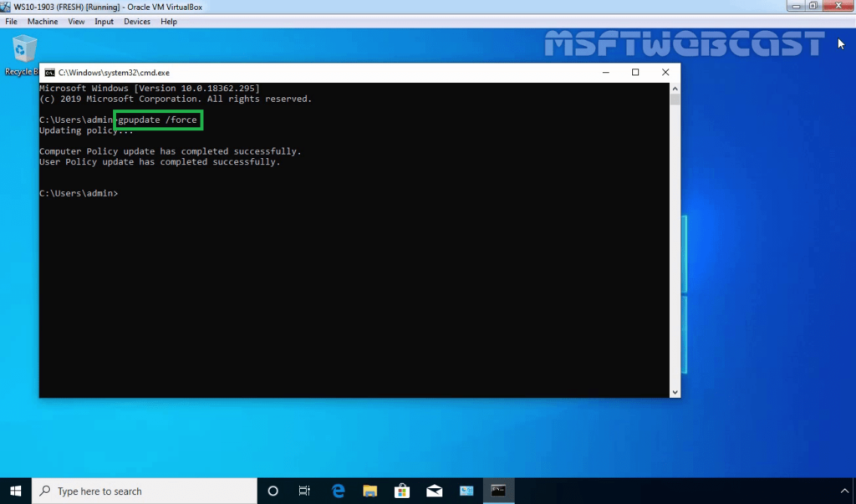Click the VirtualBox window title icon

tap(6, 7)
